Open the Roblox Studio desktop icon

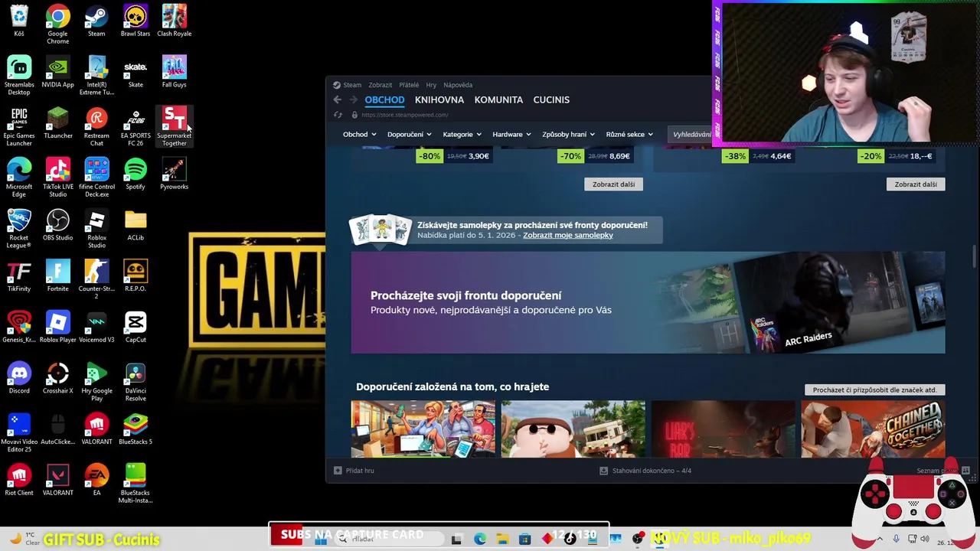(x=96, y=229)
